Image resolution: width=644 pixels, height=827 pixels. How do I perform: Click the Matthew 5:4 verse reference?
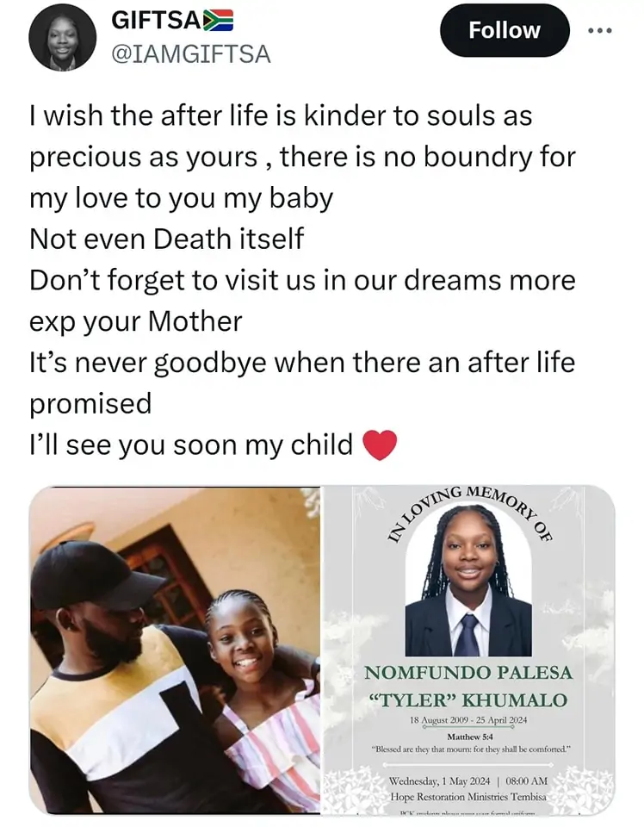(469, 737)
